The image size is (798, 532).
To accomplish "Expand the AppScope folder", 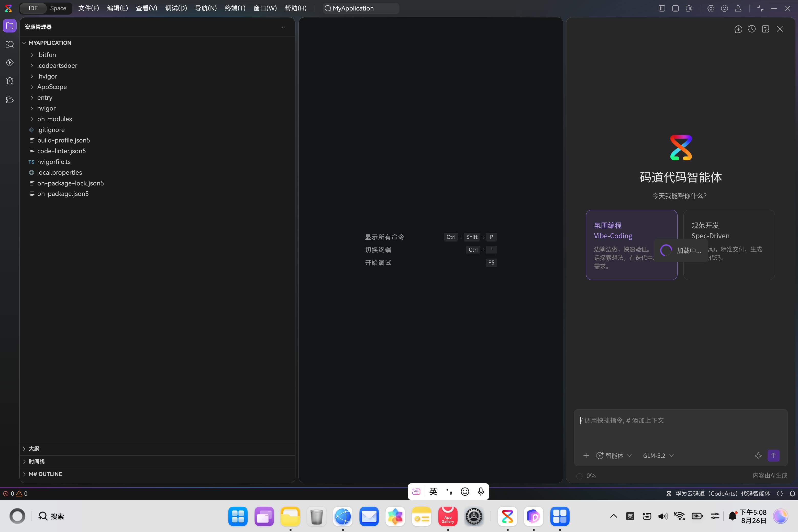I will [158, 87].
